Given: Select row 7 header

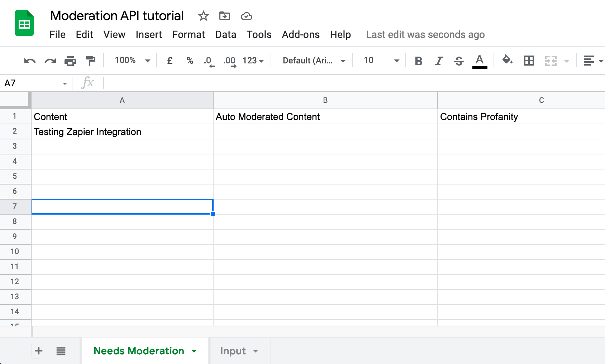Looking at the screenshot, I should 15,206.
